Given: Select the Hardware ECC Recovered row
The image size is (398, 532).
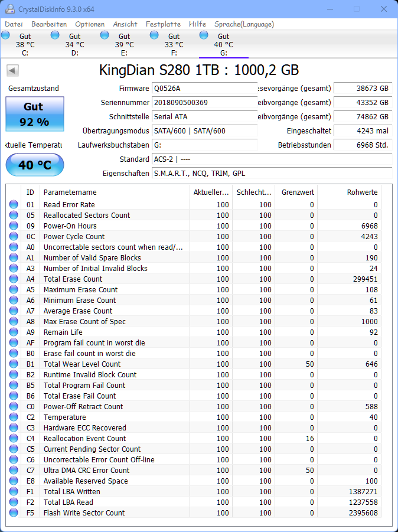Looking at the screenshot, I should click(194, 428).
